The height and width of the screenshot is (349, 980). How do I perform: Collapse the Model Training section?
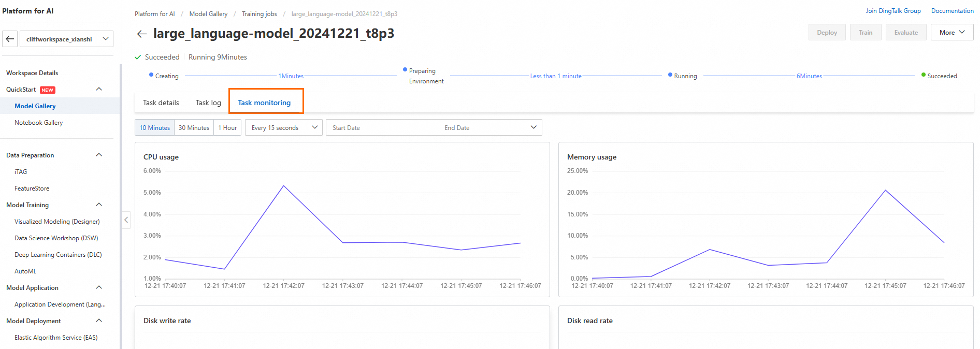tap(99, 205)
